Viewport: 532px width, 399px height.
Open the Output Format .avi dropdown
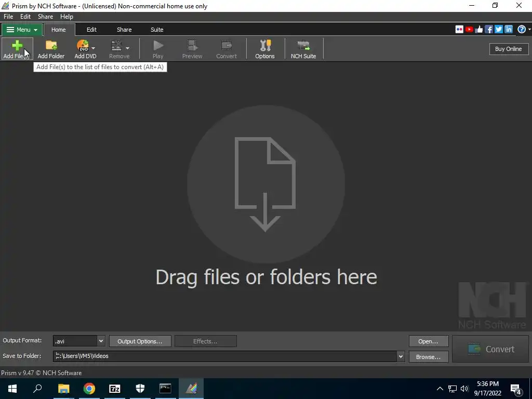79,341
